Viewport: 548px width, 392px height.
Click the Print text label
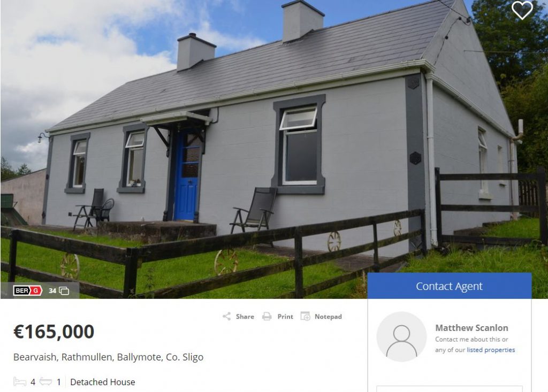pyautogui.click(x=285, y=317)
